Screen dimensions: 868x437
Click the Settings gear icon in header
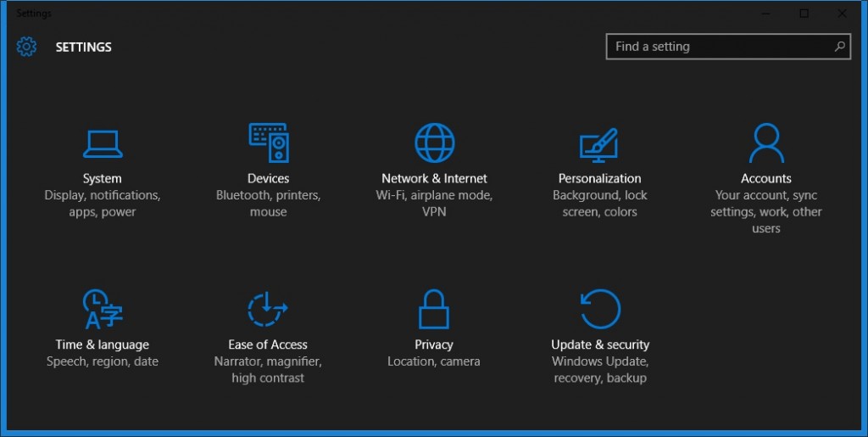(26, 47)
